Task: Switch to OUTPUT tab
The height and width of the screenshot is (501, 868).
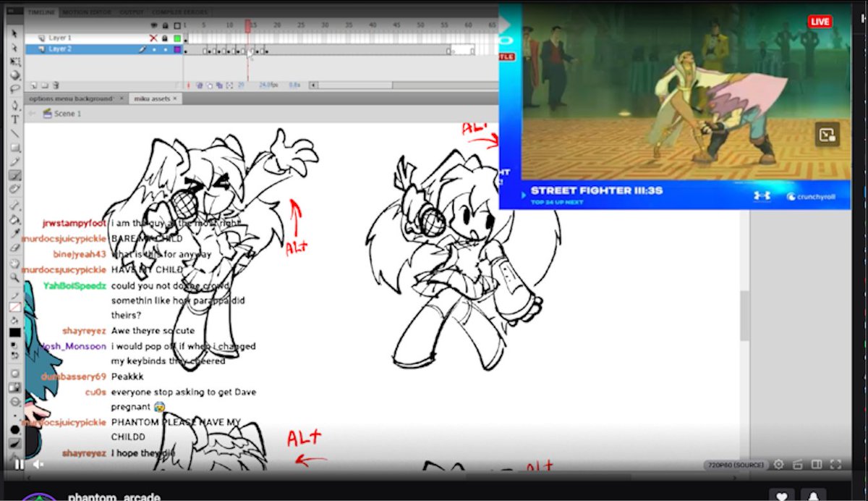Action: point(132,12)
